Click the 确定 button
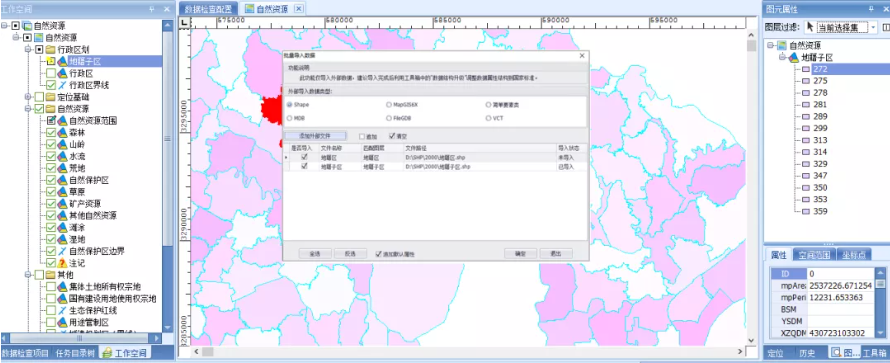 520,254
